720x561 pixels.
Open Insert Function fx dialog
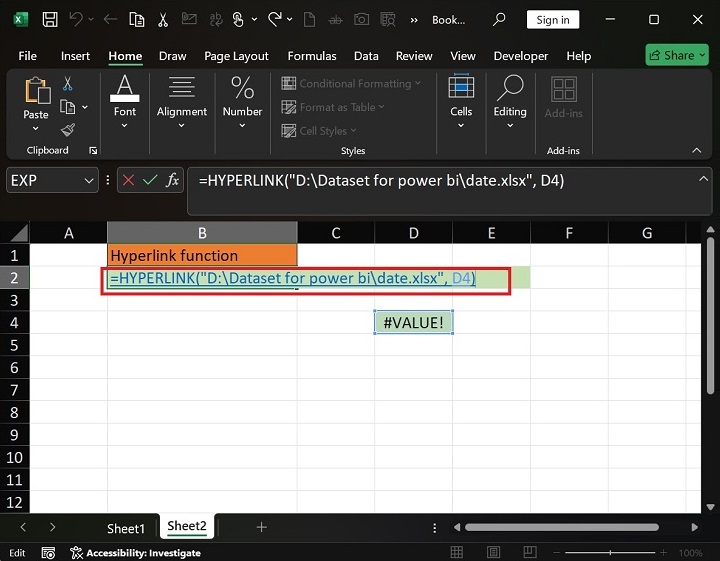(172, 180)
